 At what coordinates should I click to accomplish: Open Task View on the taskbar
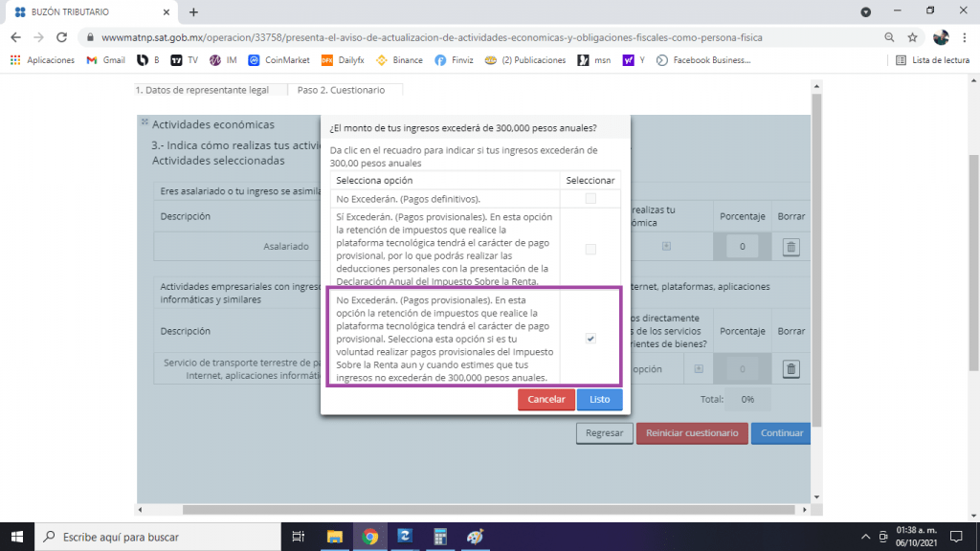(x=299, y=537)
